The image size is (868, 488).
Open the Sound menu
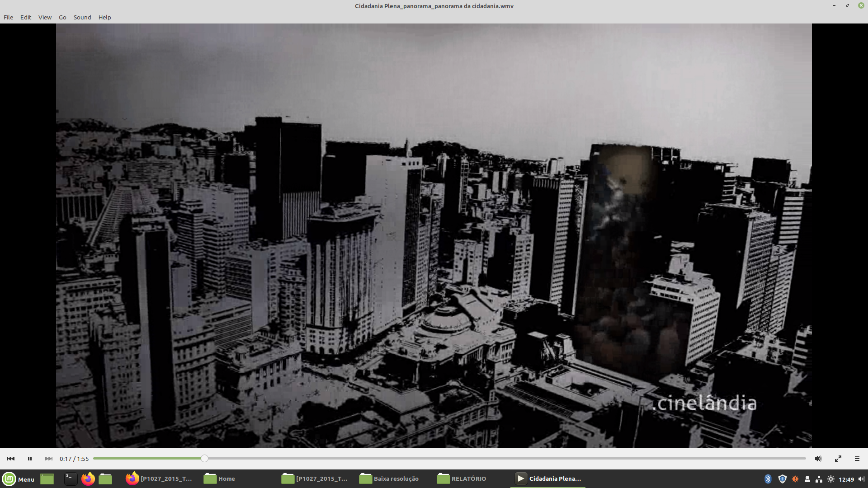82,17
